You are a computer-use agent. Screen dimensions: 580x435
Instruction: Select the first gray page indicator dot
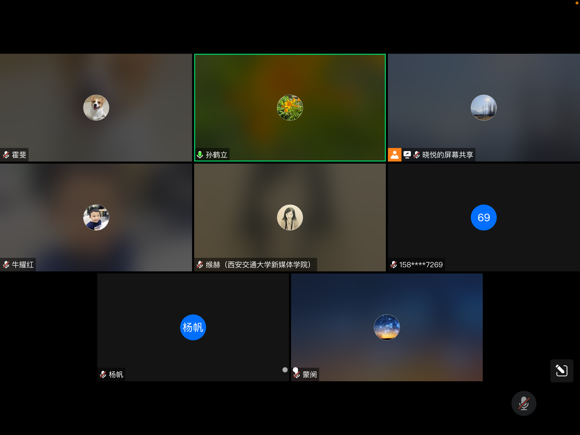pos(285,370)
